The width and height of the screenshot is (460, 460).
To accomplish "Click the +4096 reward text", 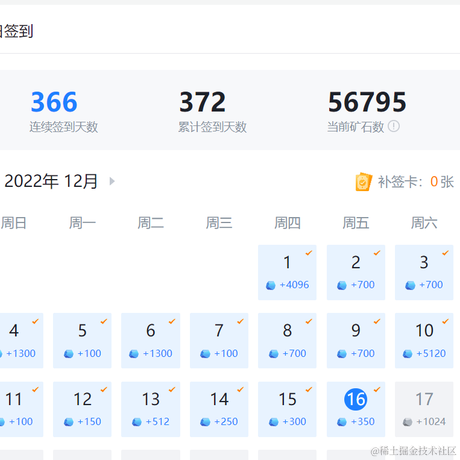I will tap(294, 285).
